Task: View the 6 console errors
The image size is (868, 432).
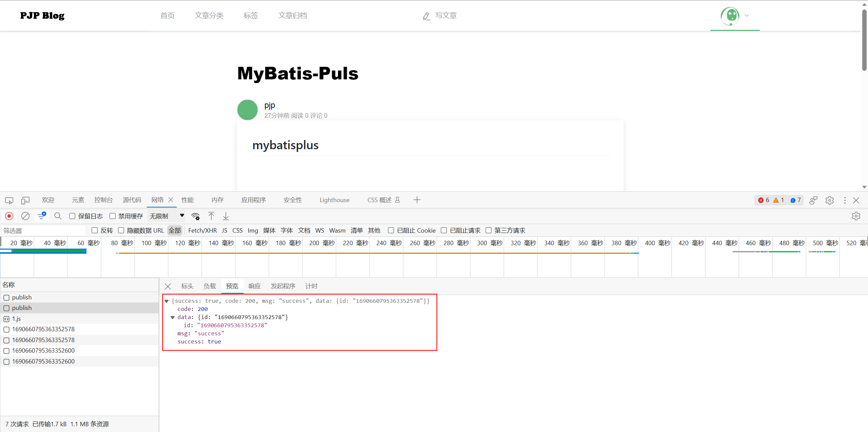Action: point(764,200)
